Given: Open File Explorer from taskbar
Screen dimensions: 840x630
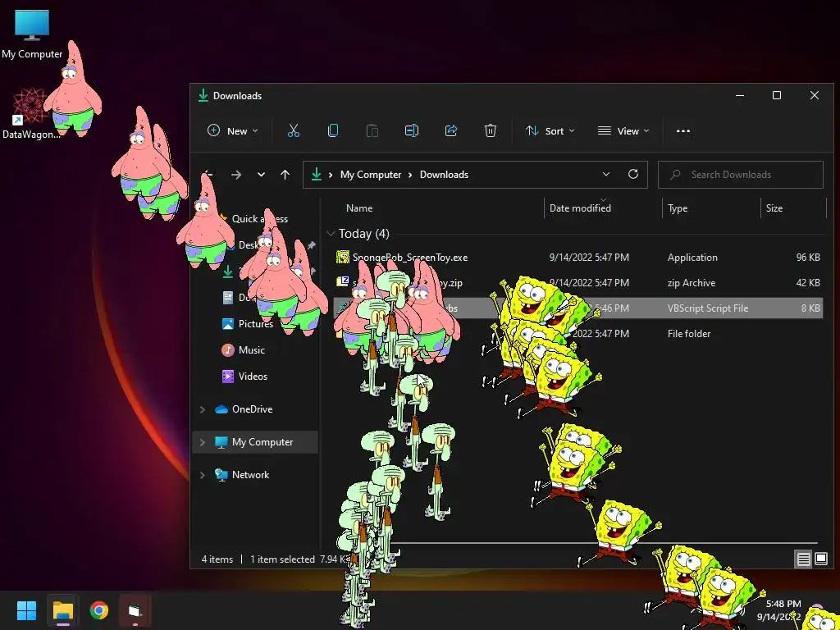Looking at the screenshot, I should (62, 610).
